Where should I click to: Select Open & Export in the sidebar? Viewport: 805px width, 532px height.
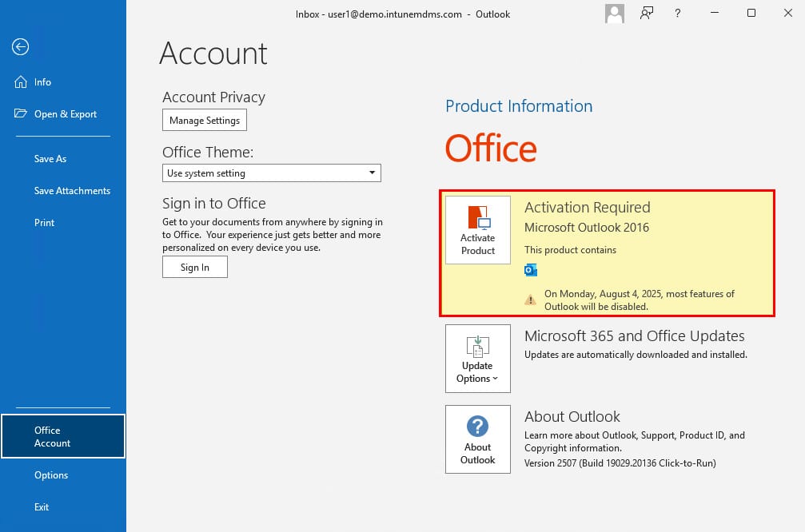point(62,114)
